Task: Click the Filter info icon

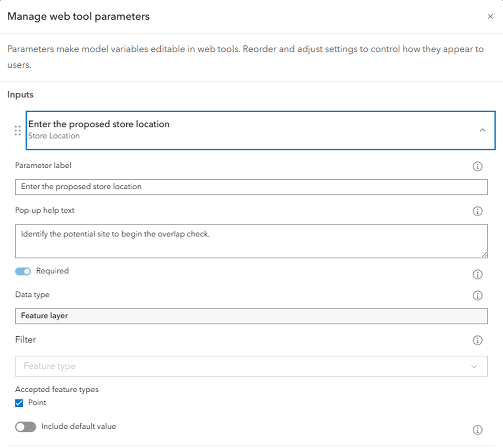Action: tap(477, 340)
